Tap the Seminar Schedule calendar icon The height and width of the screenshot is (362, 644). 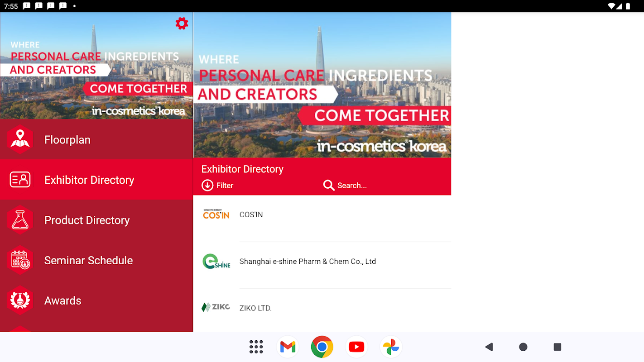point(20,260)
